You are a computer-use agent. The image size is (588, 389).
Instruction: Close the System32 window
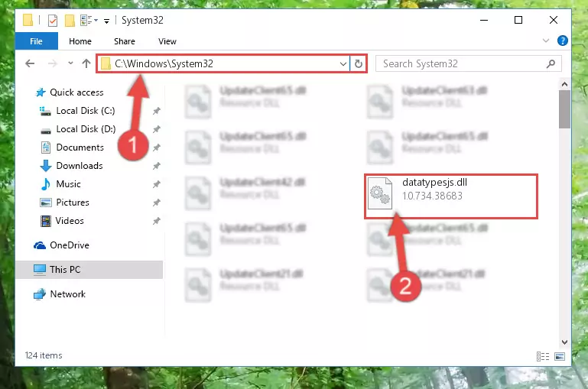(x=553, y=20)
